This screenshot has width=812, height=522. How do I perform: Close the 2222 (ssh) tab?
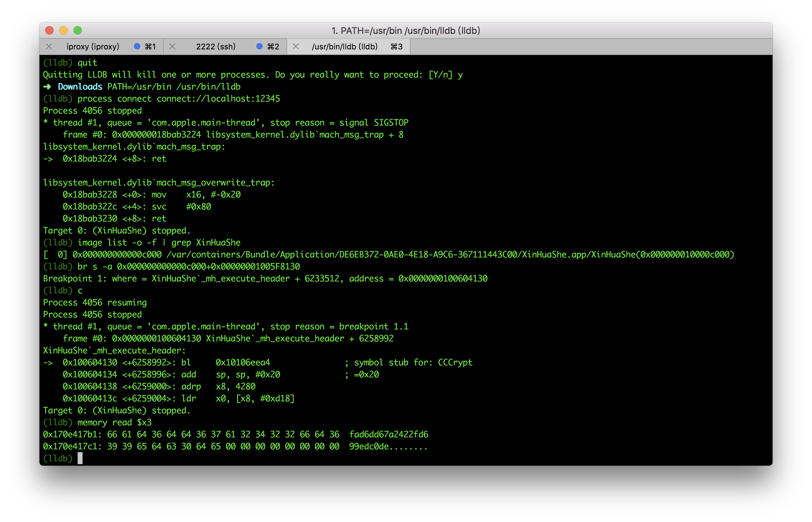point(172,47)
